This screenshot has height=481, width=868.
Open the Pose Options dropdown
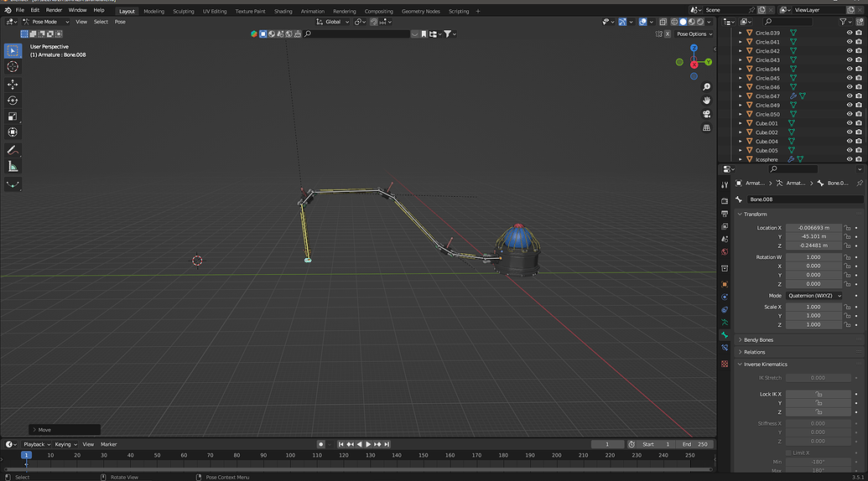coord(694,34)
